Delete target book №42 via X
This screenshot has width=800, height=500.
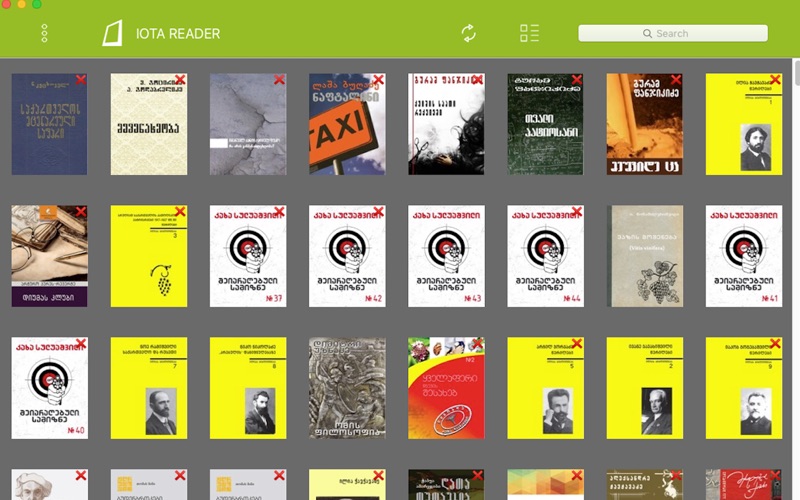378,212
